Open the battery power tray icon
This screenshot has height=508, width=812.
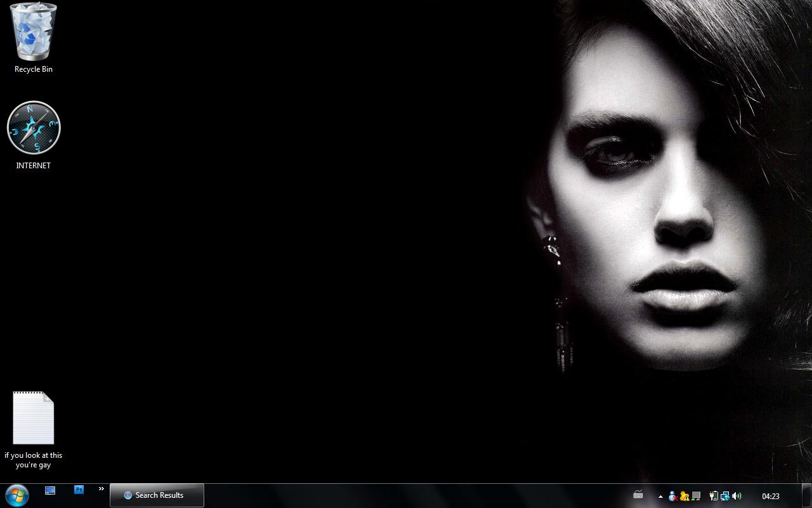coord(713,496)
